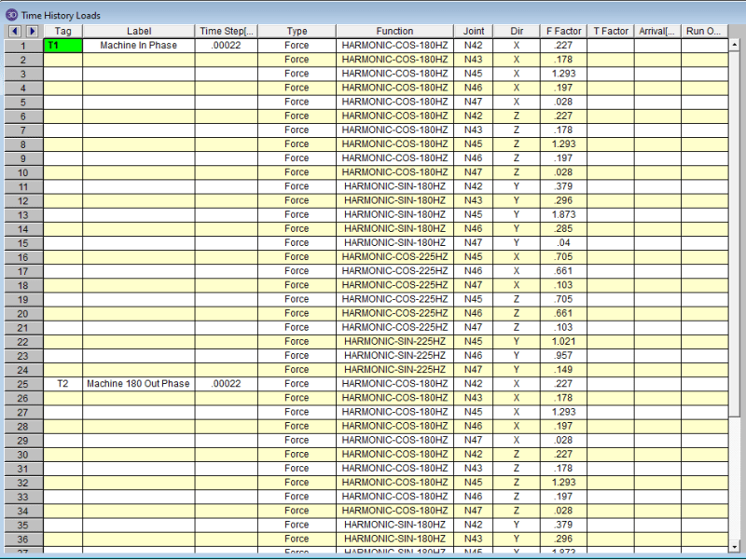Select the Arrival column header
746x560 pixels.
(657, 32)
